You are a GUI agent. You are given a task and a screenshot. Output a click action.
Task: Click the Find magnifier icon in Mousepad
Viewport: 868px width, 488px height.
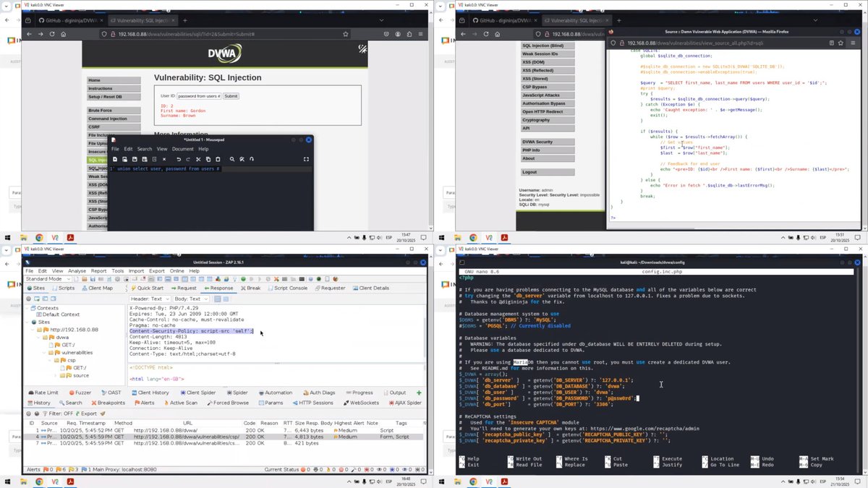(x=232, y=159)
